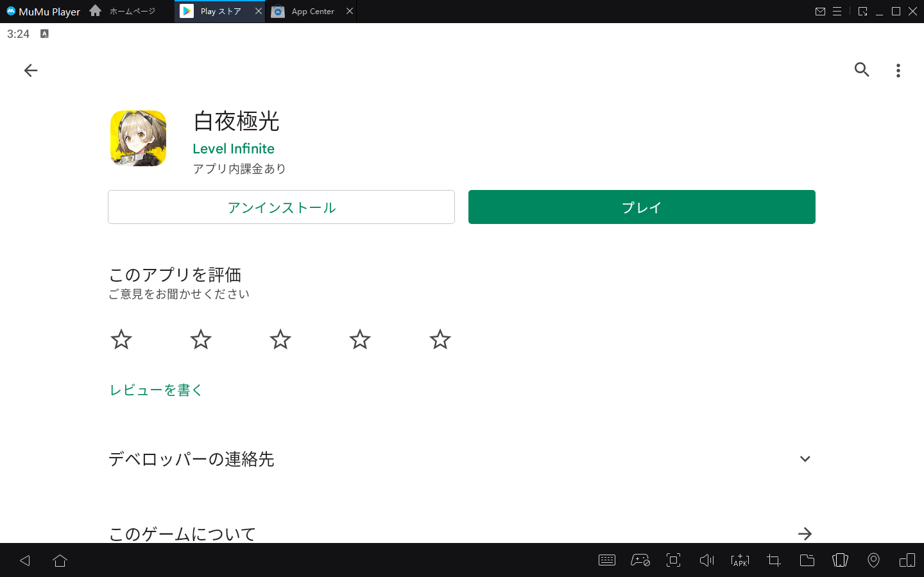The image size is (924, 577).
Task: Expand デベロッパーの連絡先 chevron
Action: (x=805, y=459)
